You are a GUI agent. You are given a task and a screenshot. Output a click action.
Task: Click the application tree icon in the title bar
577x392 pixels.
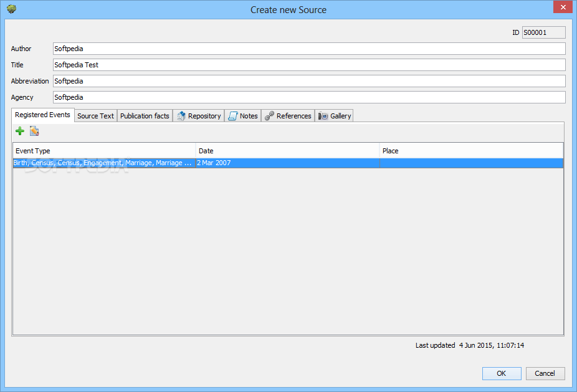[x=11, y=9]
